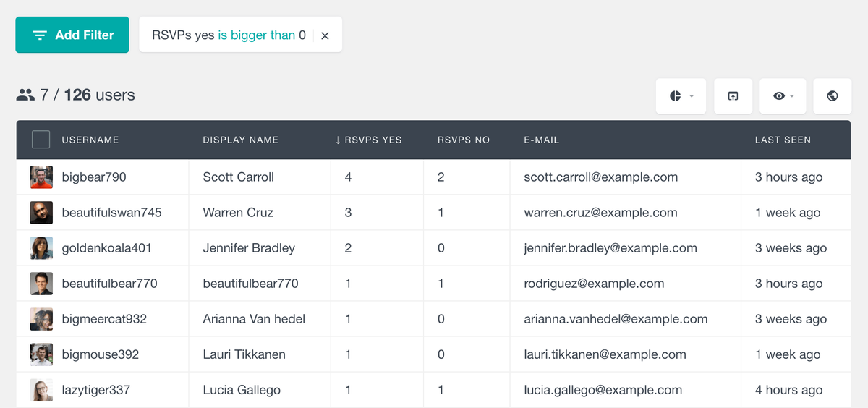This screenshot has width=868, height=408.
Task: Click beautifulswan745 avatar image
Action: (41, 213)
